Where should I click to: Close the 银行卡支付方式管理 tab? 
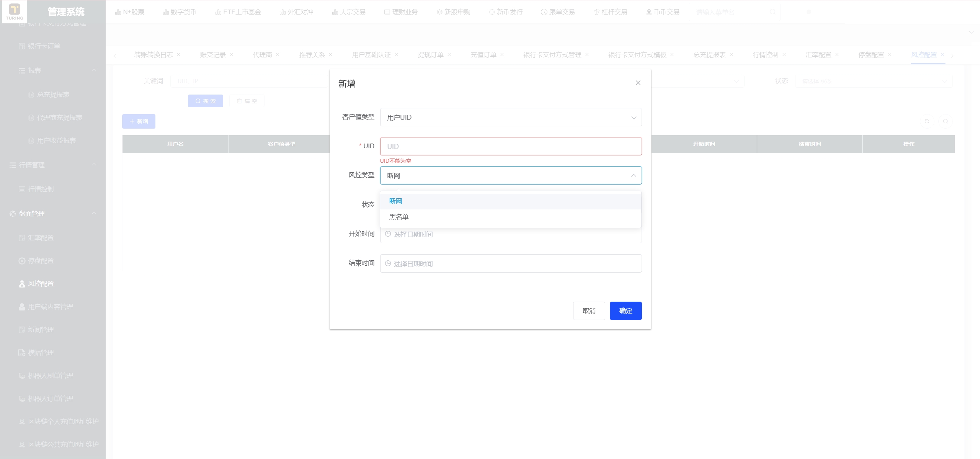pos(587,55)
